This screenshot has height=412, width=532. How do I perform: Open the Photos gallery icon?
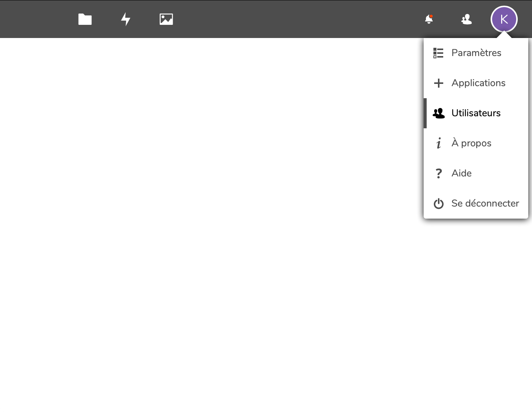click(x=166, y=19)
